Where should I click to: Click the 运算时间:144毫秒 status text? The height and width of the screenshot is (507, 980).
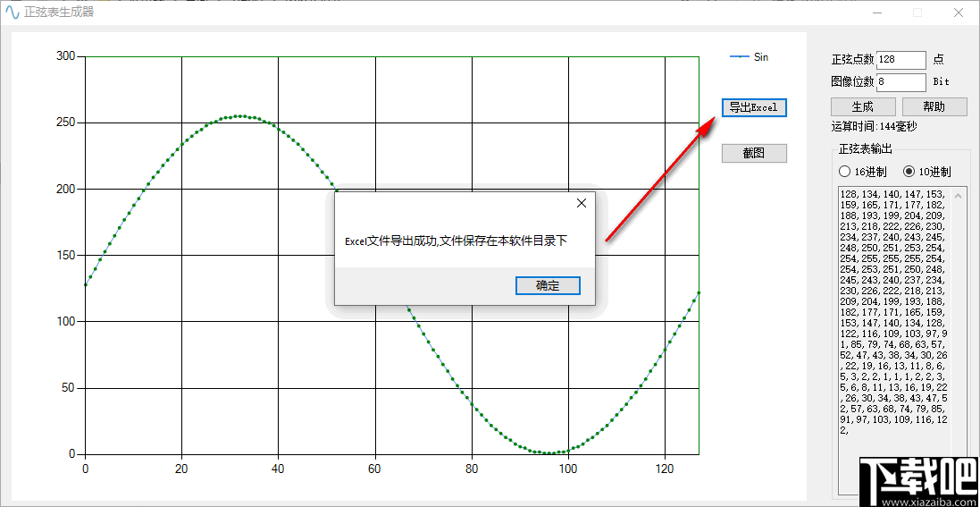(x=874, y=126)
